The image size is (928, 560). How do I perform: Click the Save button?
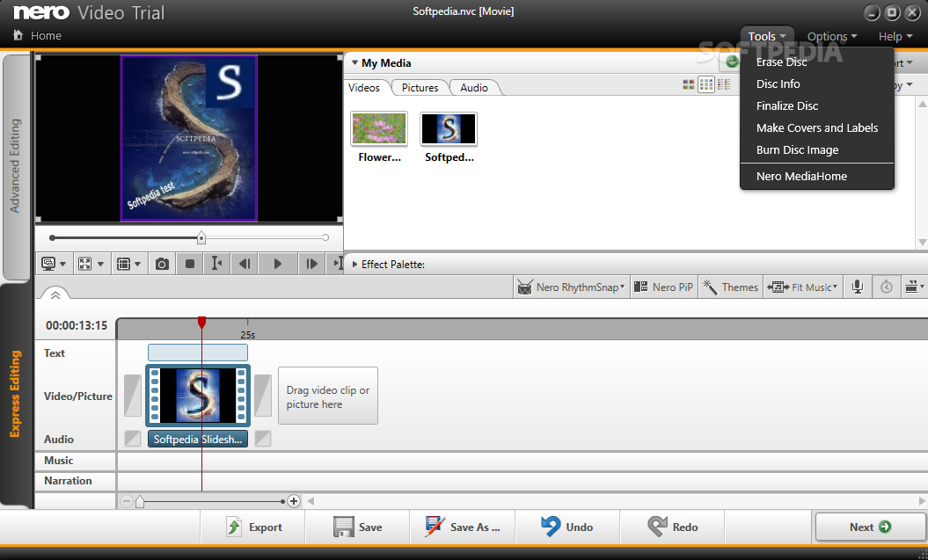357,527
